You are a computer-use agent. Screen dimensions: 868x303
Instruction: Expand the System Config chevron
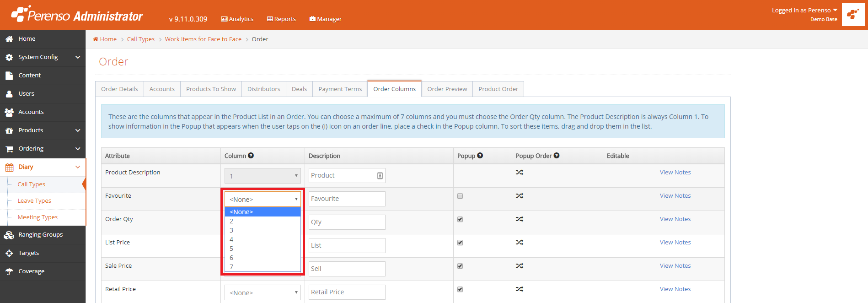(78, 57)
